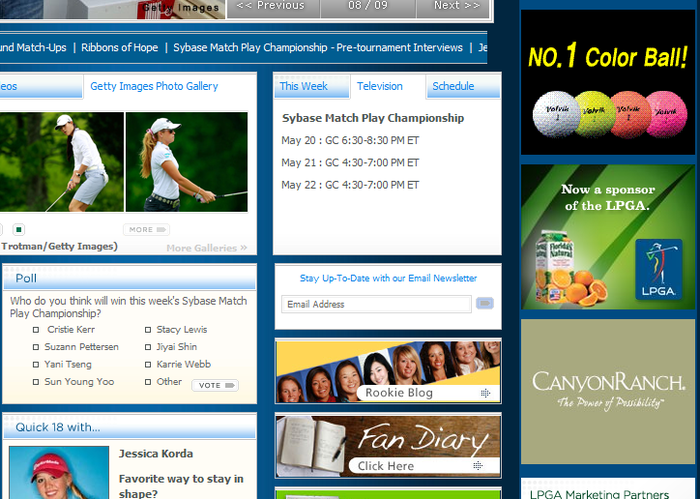Viewport: 700px width, 499px height.
Task: Click the Volvik color ball ad
Action: point(608,82)
